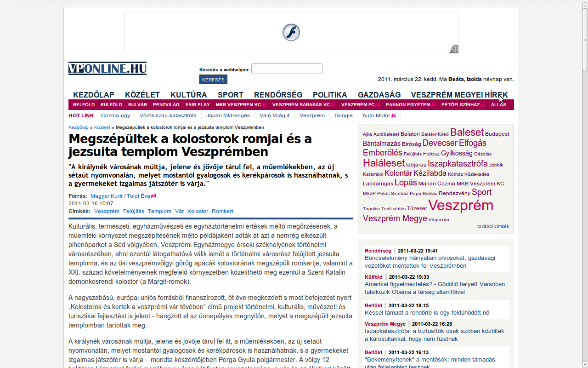This screenshot has width=588, height=368.
Task: Click external-link icon beside Veszprém FC
Action: (x=378, y=105)
